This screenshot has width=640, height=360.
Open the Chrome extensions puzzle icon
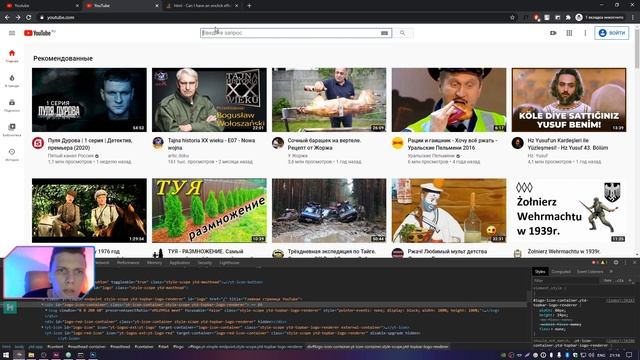coord(568,18)
